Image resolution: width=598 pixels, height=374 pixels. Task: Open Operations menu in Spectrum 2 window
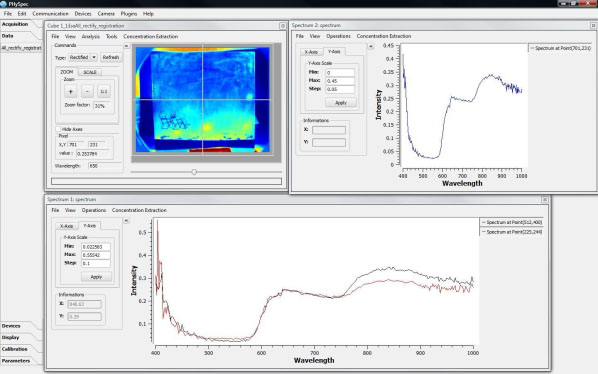[338, 36]
